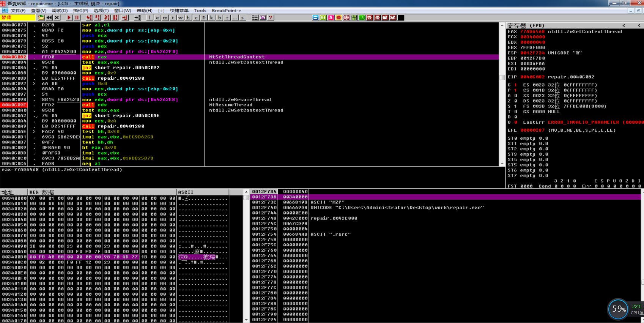Click the blue swap arrows plugin icon
Image resolution: width=644 pixels, height=323 pixels.
point(315,17)
